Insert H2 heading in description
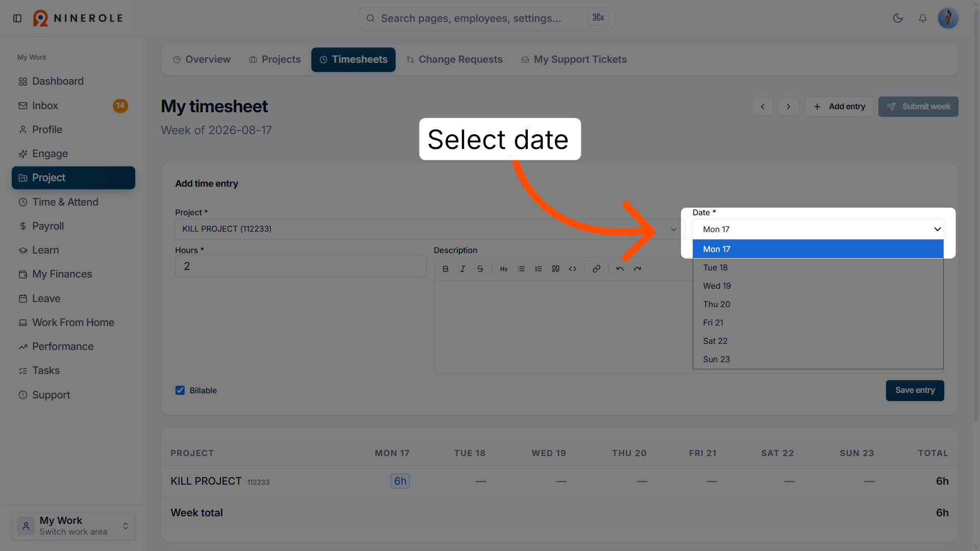 [504, 269]
